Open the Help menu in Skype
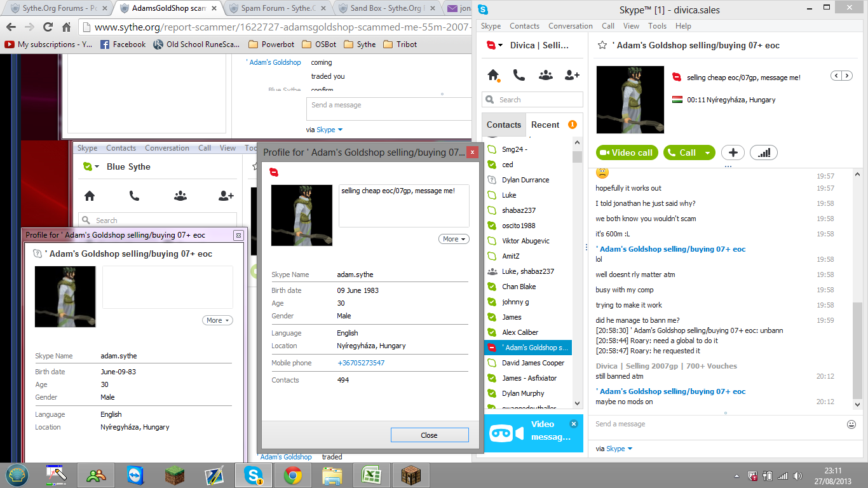This screenshot has width=868, height=488. click(683, 26)
